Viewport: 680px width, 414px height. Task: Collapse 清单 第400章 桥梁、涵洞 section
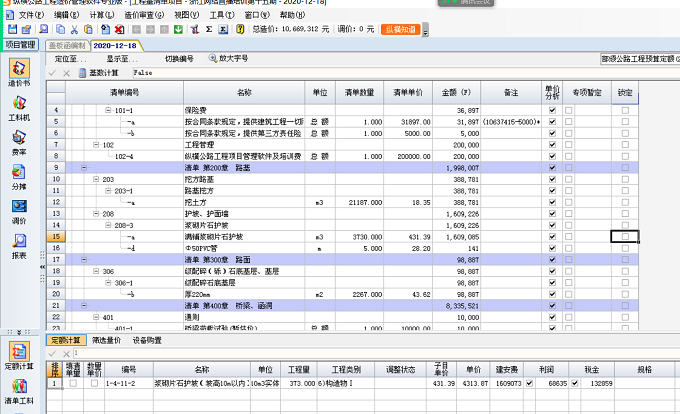coord(84,306)
